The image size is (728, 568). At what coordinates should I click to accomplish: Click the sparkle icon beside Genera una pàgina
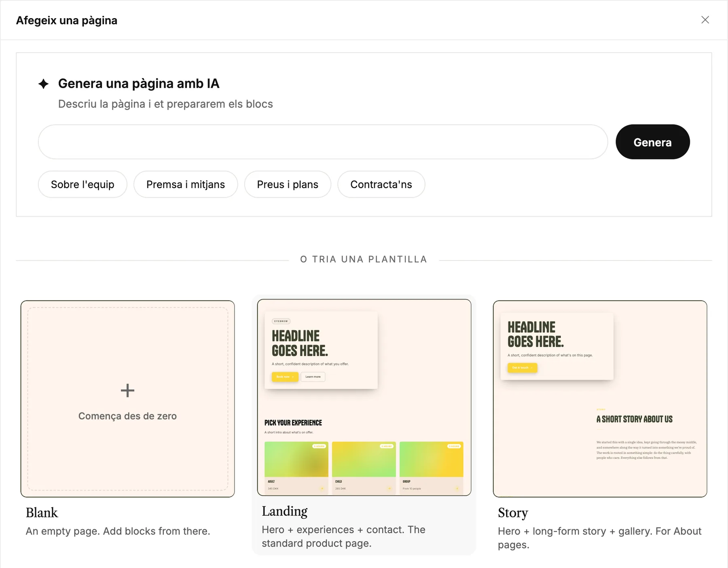point(44,84)
